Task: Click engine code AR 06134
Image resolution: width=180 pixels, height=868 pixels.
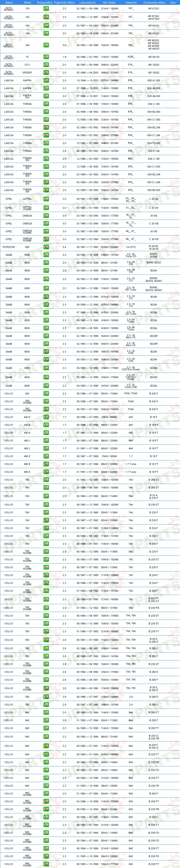Action: click(x=154, y=57)
